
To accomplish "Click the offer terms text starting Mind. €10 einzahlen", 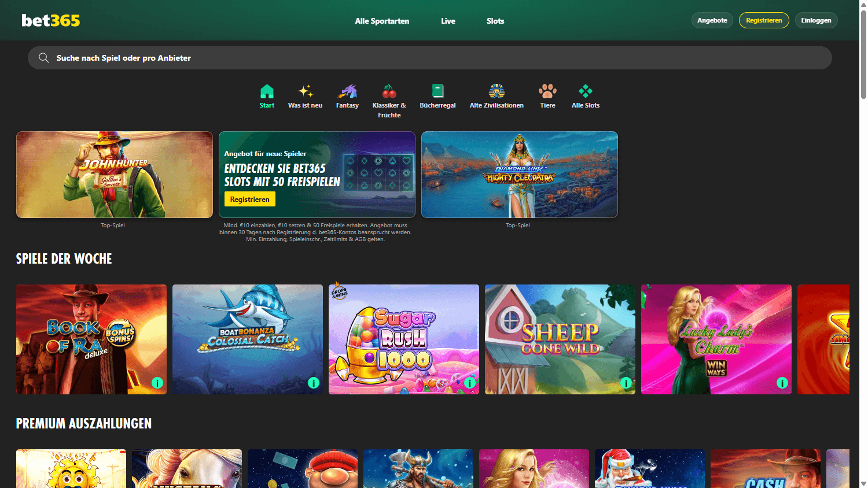I will pyautogui.click(x=315, y=232).
